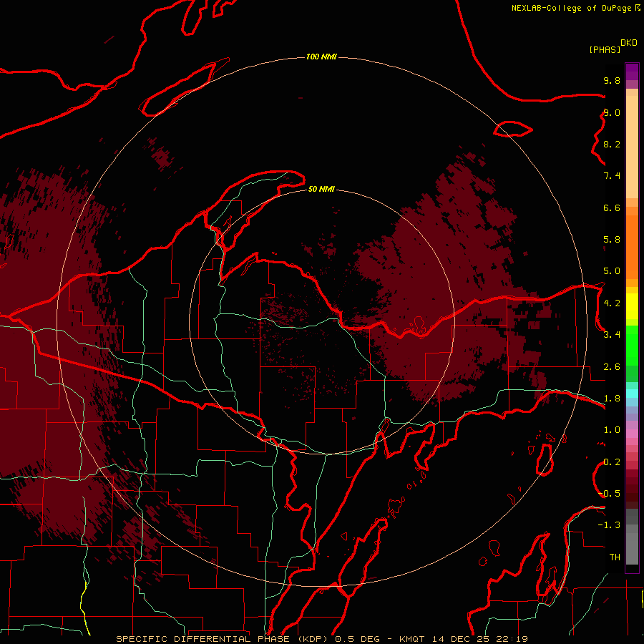Click the 1.0 legend value
The width and height of the screenshot is (644, 644).
coord(612,430)
